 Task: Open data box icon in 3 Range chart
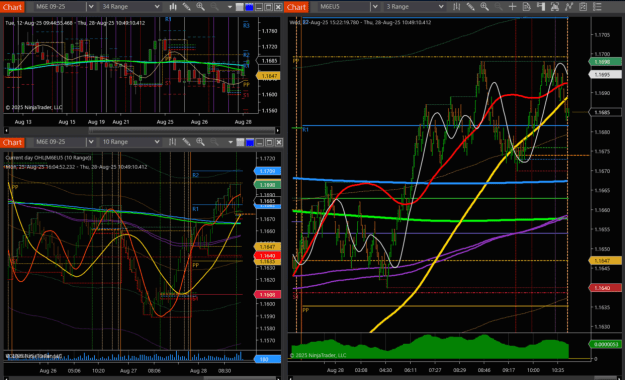[527, 7]
